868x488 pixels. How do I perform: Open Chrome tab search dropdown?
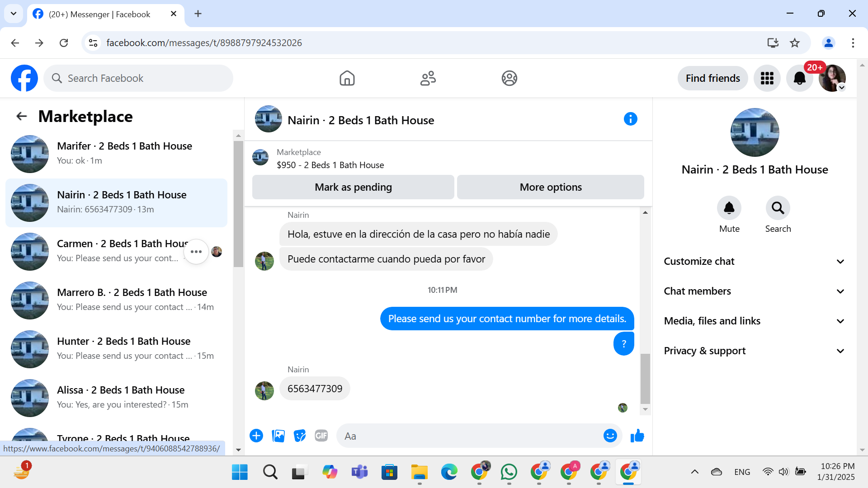pyautogui.click(x=14, y=14)
